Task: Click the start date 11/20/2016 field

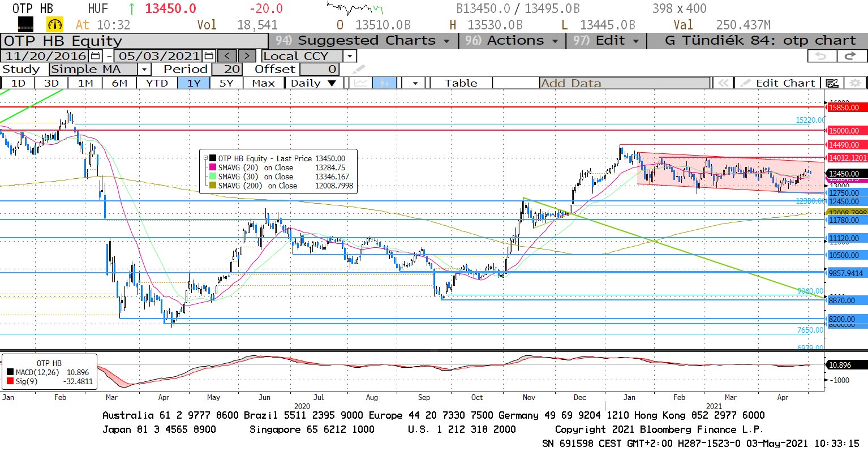Action: (x=45, y=56)
